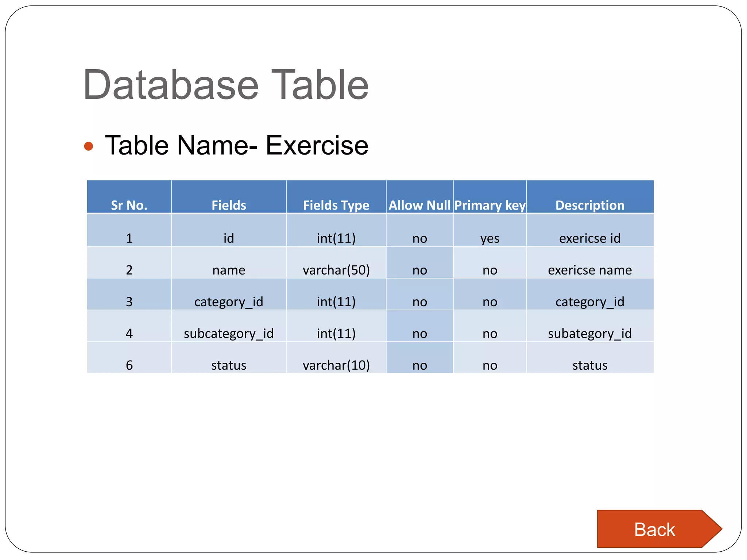The image size is (747, 560).
Task: Select the Table Name- Exercise bullet text
Action: [x=236, y=145]
